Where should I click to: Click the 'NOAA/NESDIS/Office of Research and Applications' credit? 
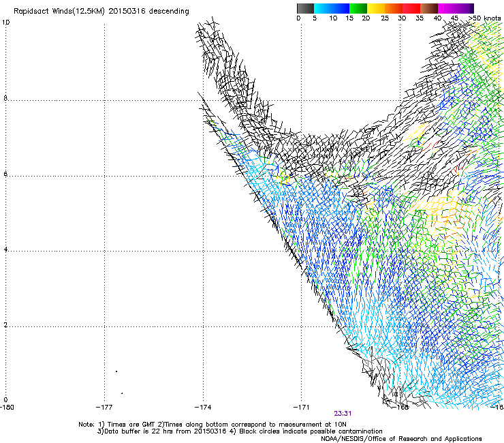coord(401,439)
